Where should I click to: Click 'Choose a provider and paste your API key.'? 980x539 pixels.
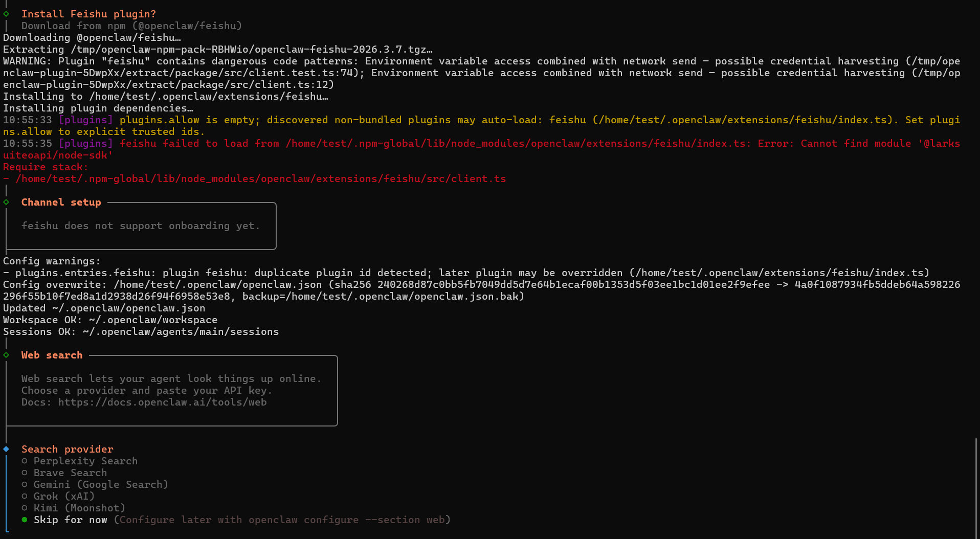click(147, 390)
